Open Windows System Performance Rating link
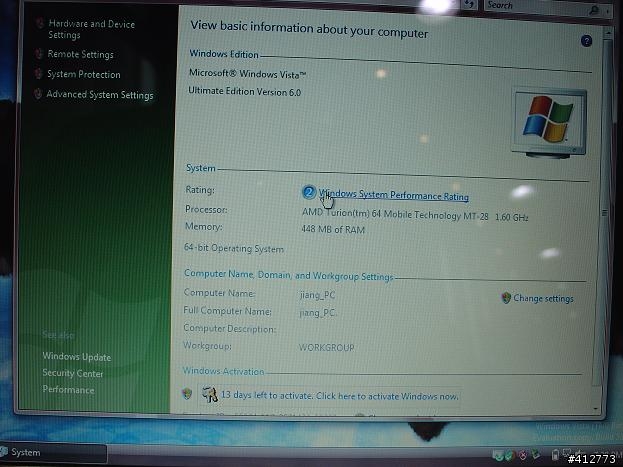623x467 pixels. tap(394, 195)
